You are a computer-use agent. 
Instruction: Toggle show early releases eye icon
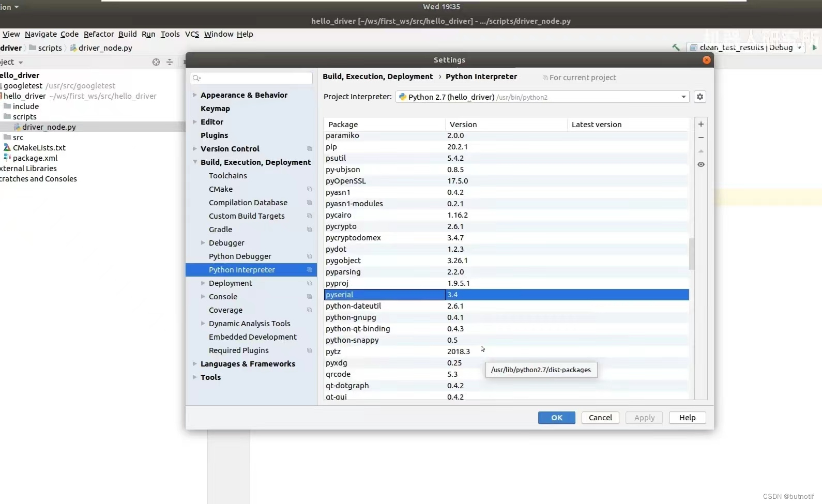701,164
